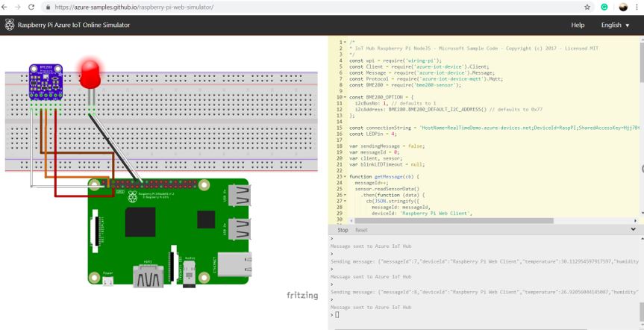644x330 pixels.
Task: Click the HDMI port on the Pi board
Action: (148, 275)
